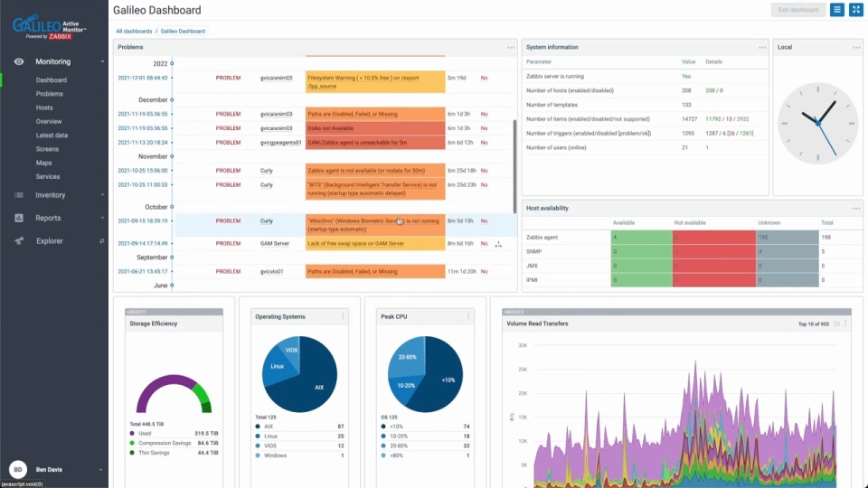Click the Problems widget vertical scrollbar

(x=514, y=166)
